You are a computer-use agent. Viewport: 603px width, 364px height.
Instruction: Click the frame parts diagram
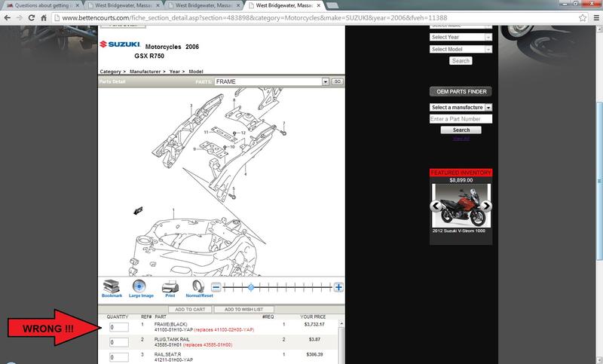(221, 182)
